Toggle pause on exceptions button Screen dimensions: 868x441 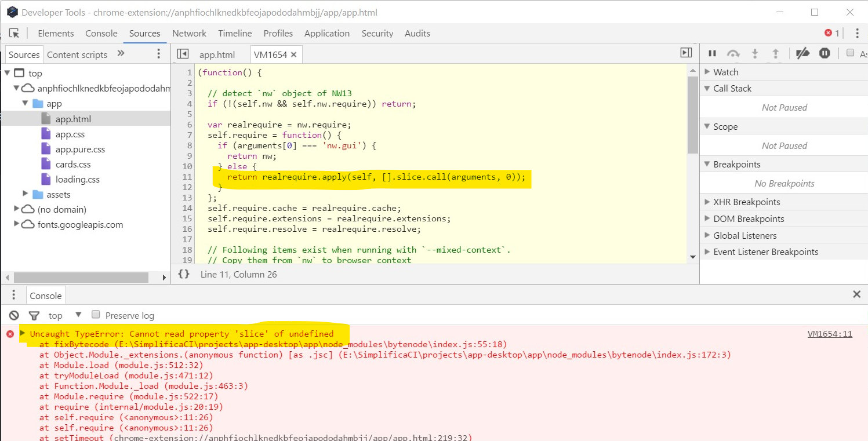[x=825, y=53]
